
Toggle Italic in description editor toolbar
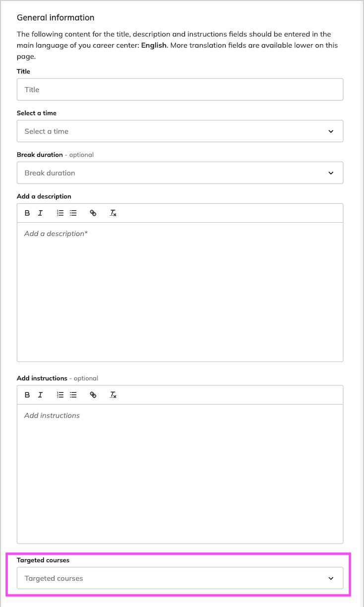click(40, 213)
